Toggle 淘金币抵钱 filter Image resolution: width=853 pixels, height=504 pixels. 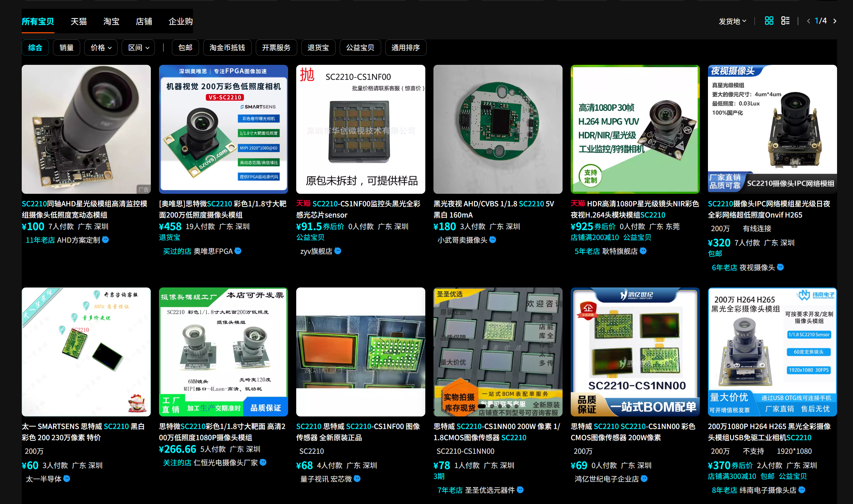click(x=227, y=48)
